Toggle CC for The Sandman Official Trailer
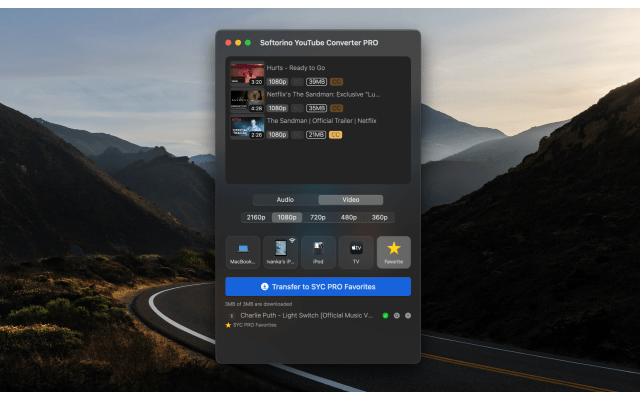The width and height of the screenshot is (640, 400). [336, 135]
